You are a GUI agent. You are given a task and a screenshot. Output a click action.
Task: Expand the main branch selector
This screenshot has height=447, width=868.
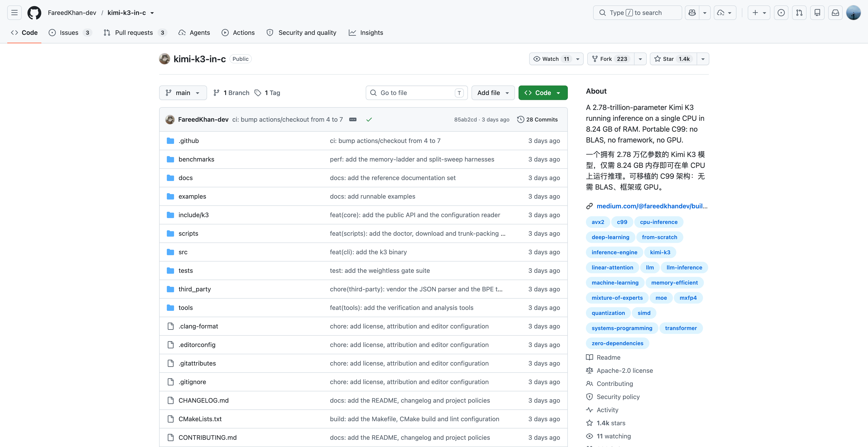click(183, 93)
